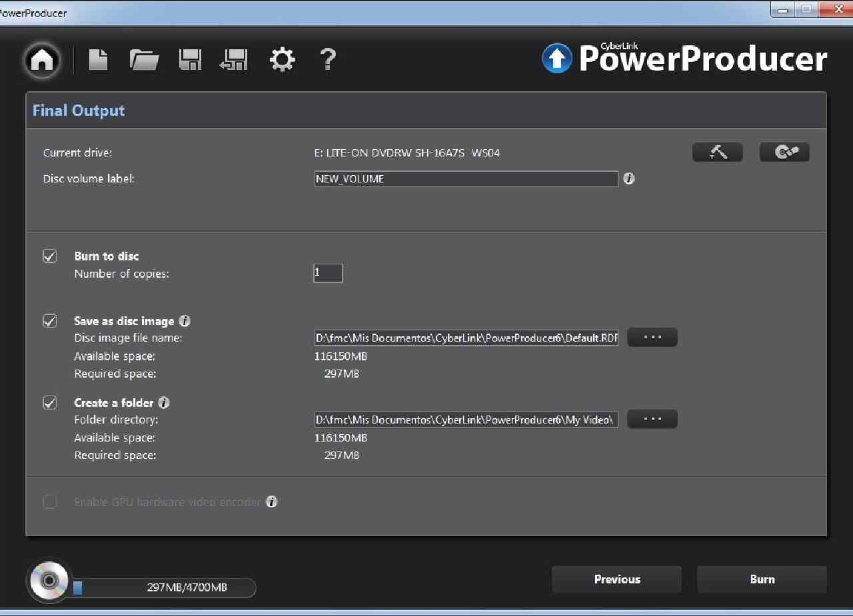Uncheck Burn to disc
The image size is (853, 616).
50,256
